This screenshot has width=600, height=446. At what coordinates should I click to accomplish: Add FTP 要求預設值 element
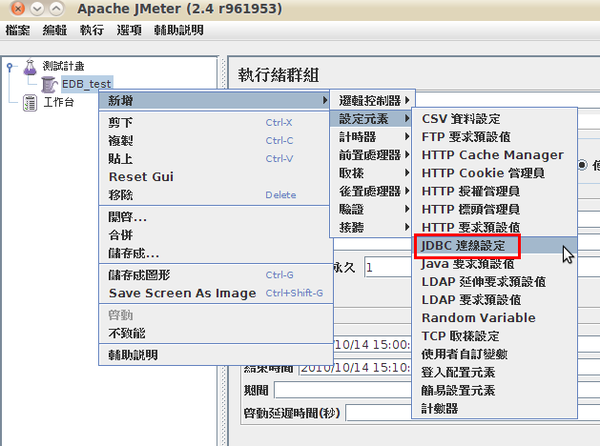click(x=494, y=137)
